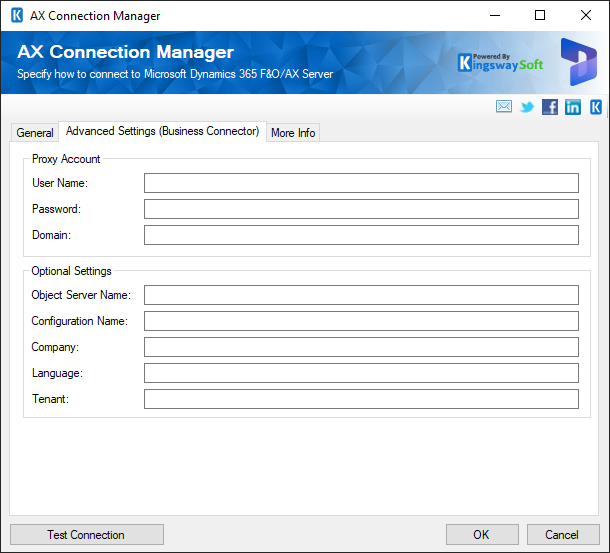Focus the Domain input field
The width and height of the screenshot is (610, 553).
(361, 235)
